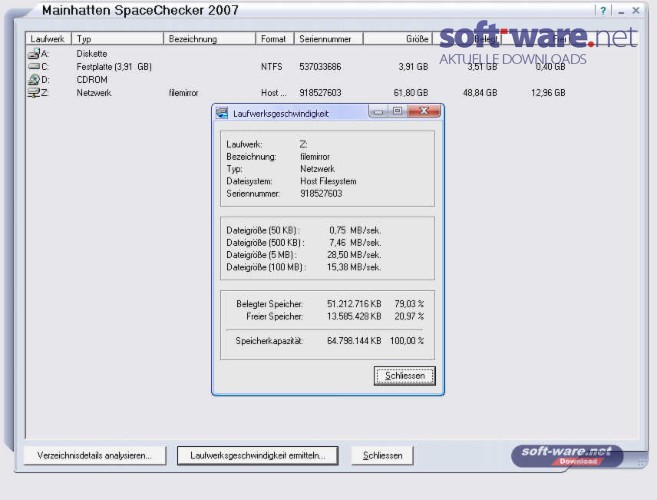This screenshot has height=500, width=657.
Task: Sort drives by the Laufwerk column header
Action: coord(48,39)
